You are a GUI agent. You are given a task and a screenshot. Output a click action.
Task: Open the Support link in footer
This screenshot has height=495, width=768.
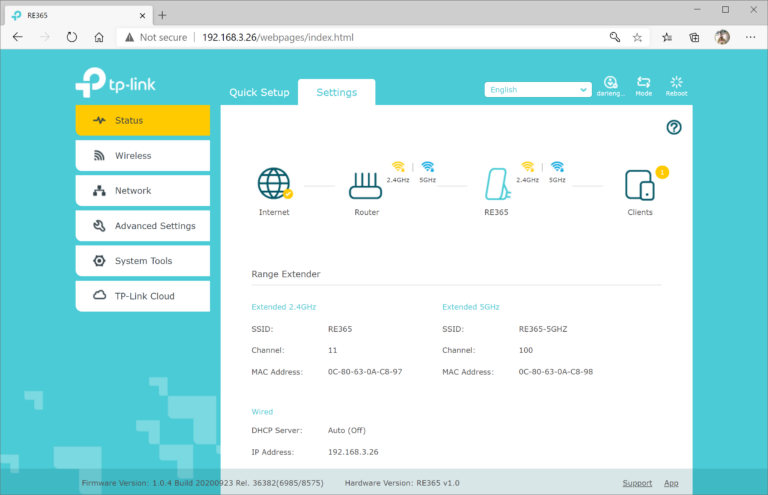[x=637, y=483]
